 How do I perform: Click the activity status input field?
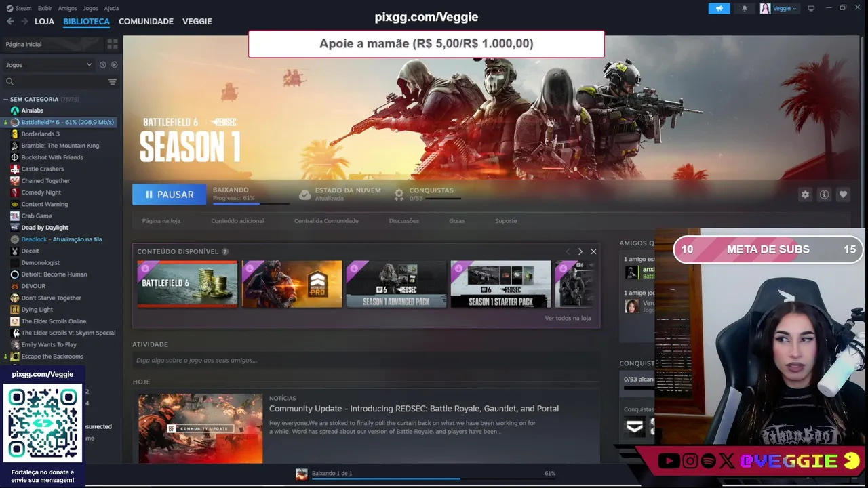[366, 361]
